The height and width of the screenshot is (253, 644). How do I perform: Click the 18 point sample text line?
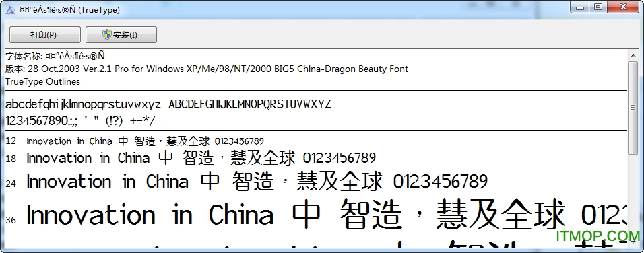point(201,158)
